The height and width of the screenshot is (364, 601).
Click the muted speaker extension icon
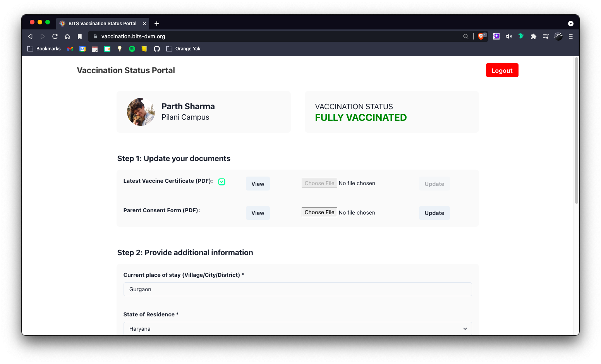pyautogui.click(x=509, y=36)
